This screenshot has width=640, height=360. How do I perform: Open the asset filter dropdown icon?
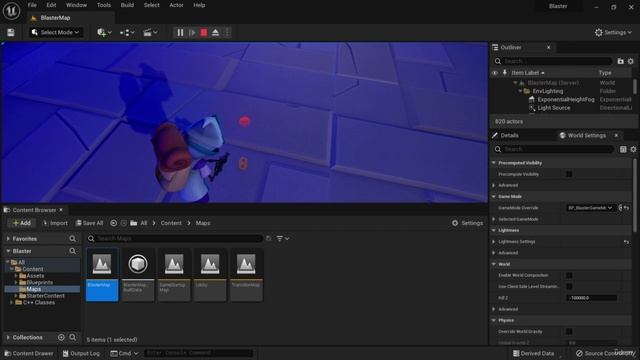[282, 238]
